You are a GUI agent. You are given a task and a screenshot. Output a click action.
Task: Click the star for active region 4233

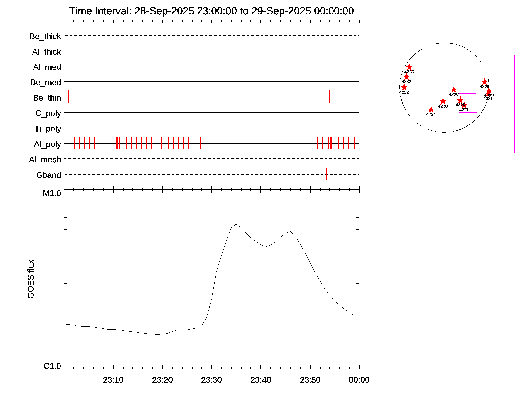[x=406, y=77]
